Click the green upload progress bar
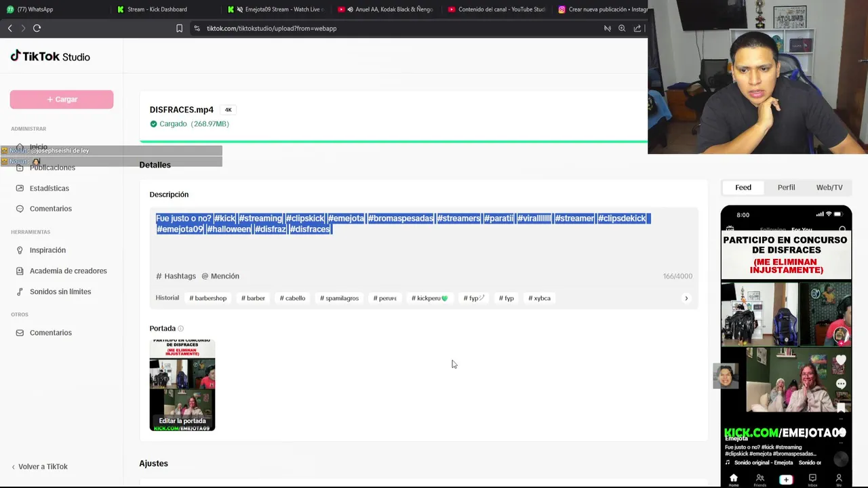 pos(393,142)
